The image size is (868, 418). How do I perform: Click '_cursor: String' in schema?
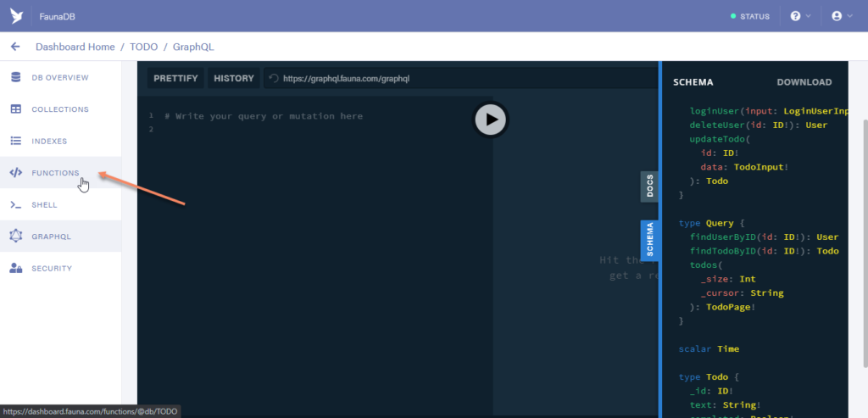point(742,293)
